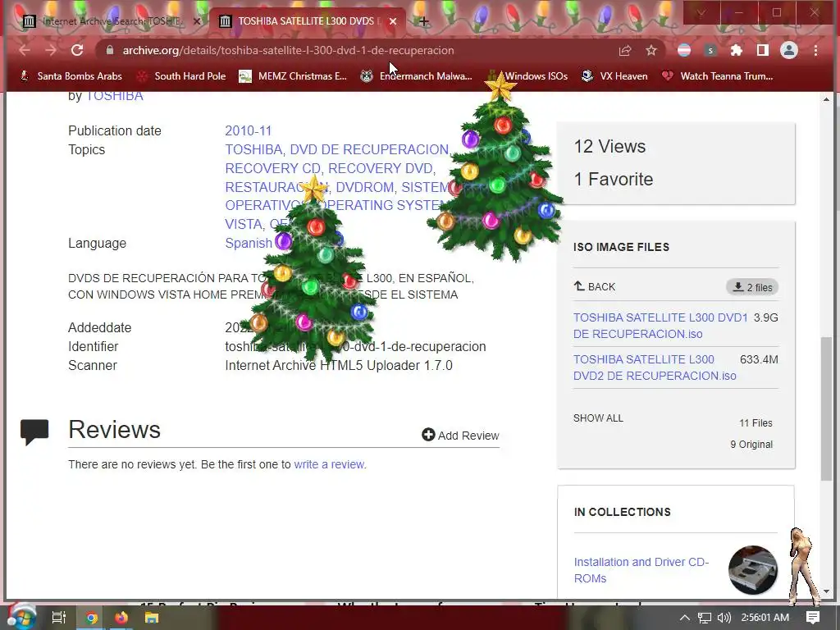840x630 pixels.
Task: Click the Reviews speech bubble icon
Action: tap(34, 431)
